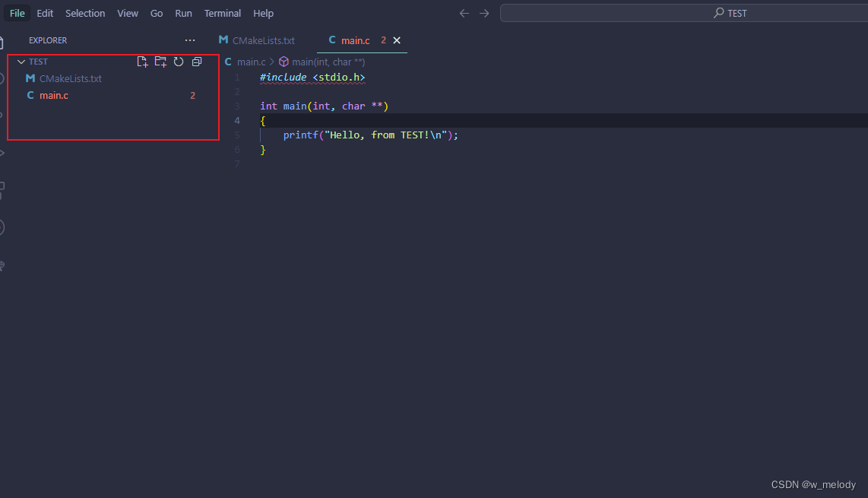Open the File menu
The height and width of the screenshot is (498, 868).
tap(17, 13)
